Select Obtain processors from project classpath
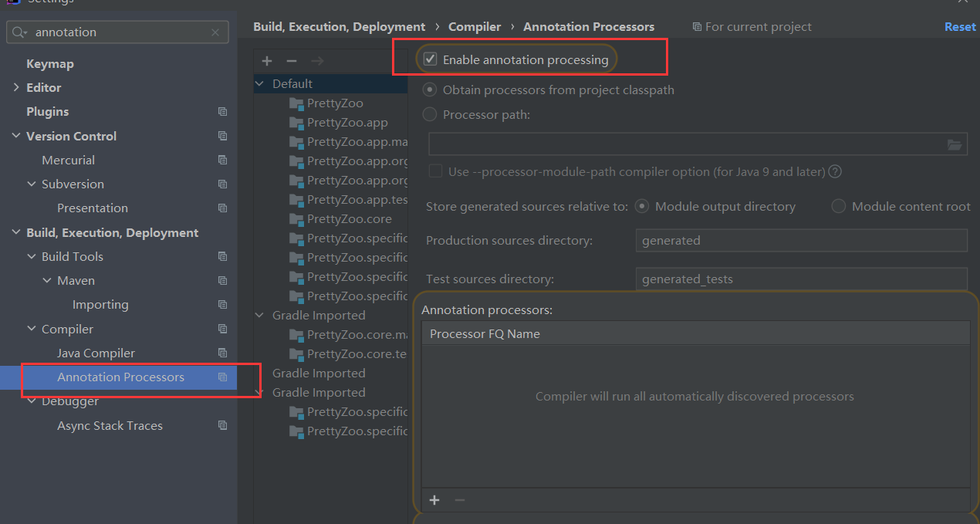Image resolution: width=980 pixels, height=524 pixels. [x=430, y=90]
